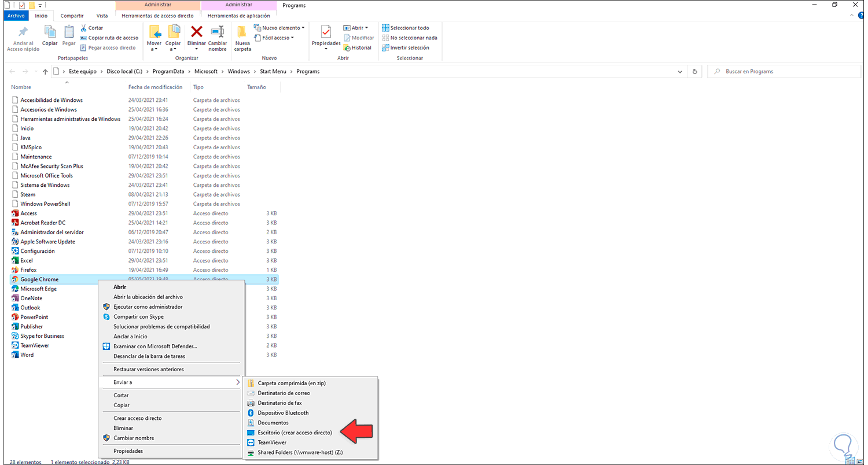Select the Skype for Business shortcut
The width and height of the screenshot is (868, 465).
145,336
